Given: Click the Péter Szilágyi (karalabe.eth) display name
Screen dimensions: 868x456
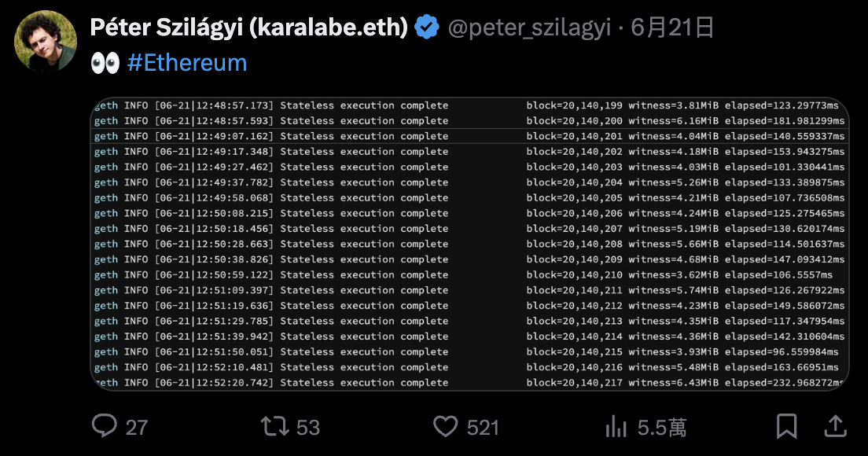Looking at the screenshot, I should pos(249,28).
